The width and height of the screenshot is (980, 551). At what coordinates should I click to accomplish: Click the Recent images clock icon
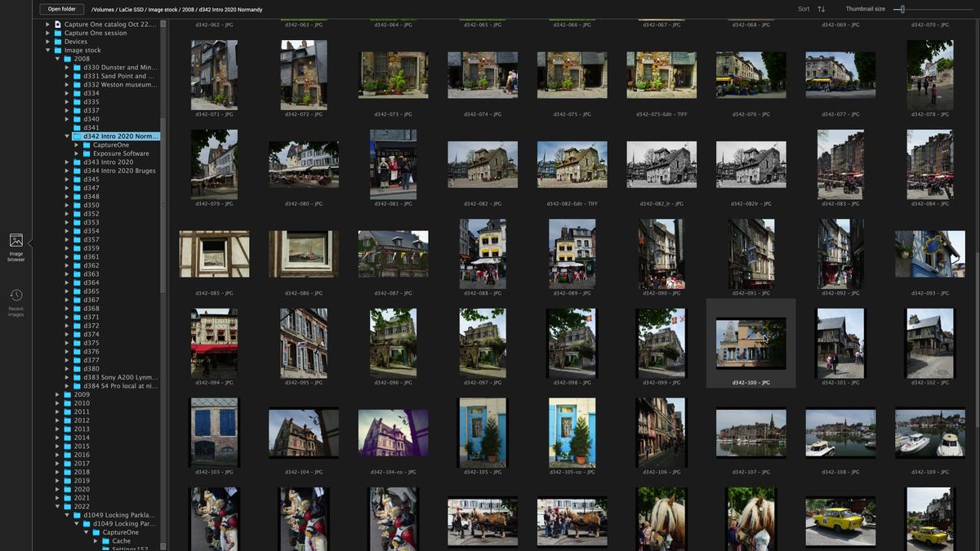16,294
